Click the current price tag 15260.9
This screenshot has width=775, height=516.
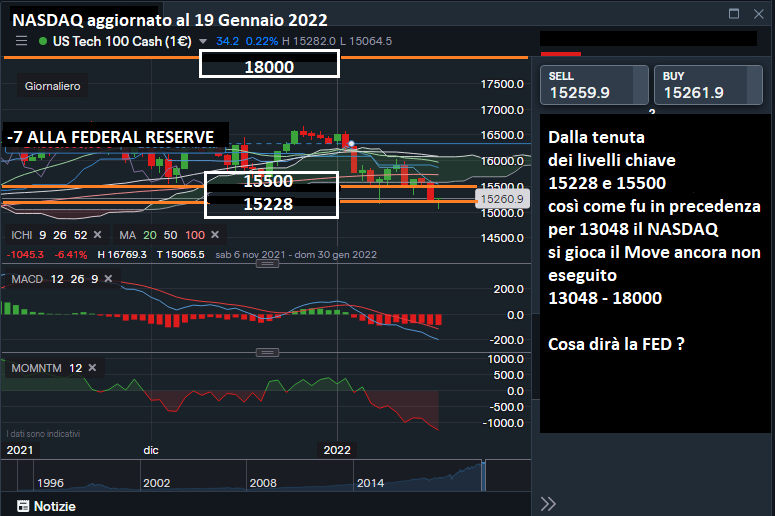(502, 199)
